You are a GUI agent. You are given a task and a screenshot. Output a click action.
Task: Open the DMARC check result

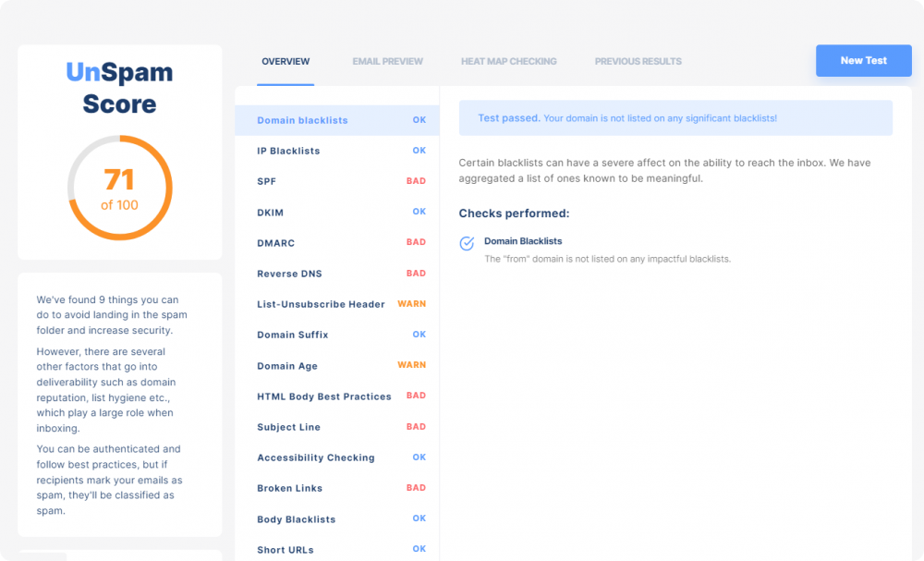coord(337,243)
